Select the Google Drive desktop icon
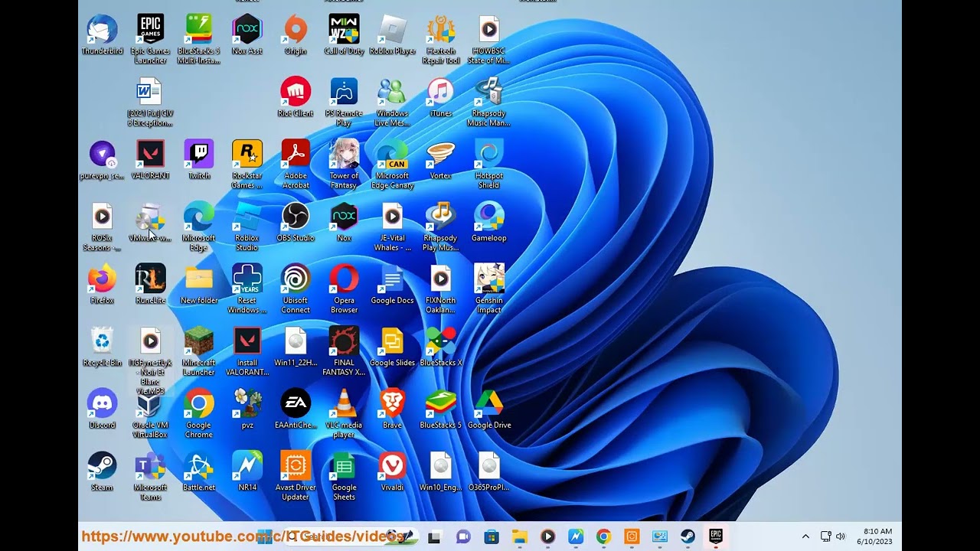This screenshot has height=551, width=980. pos(488,409)
